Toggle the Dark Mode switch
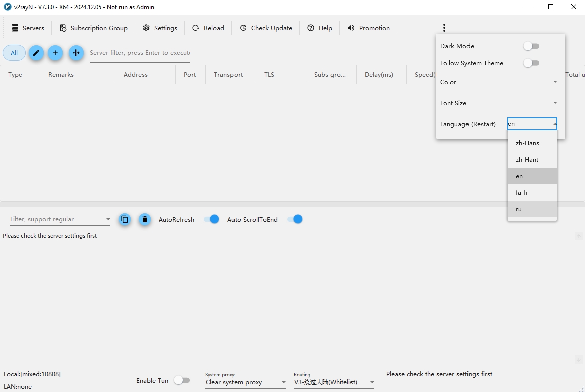585x392 pixels. click(x=531, y=46)
